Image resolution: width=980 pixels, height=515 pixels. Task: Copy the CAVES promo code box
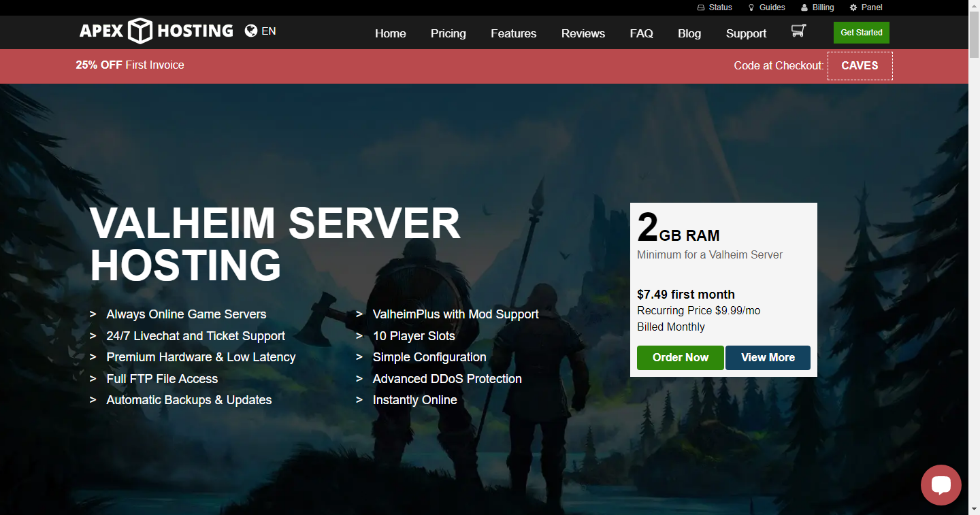pos(860,66)
